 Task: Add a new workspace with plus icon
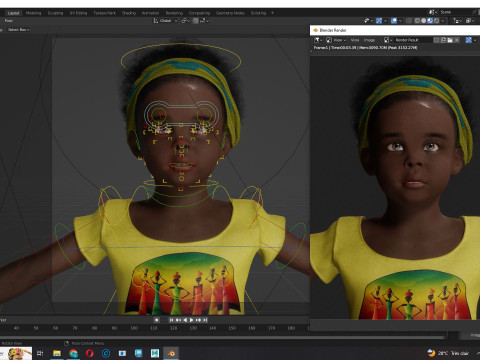pyautogui.click(x=272, y=13)
